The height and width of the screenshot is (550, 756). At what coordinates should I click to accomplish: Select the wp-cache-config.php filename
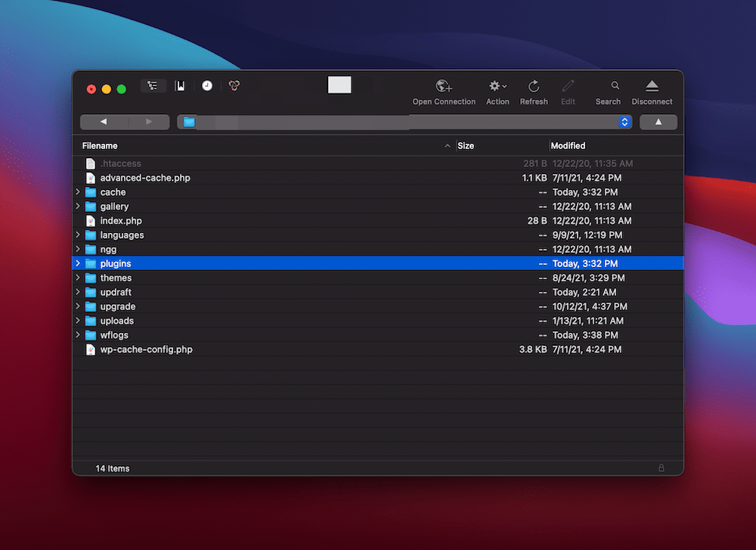(146, 350)
